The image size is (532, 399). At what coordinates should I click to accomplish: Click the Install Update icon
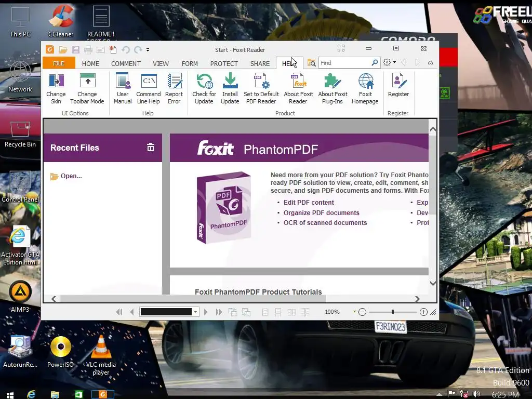[x=230, y=89]
